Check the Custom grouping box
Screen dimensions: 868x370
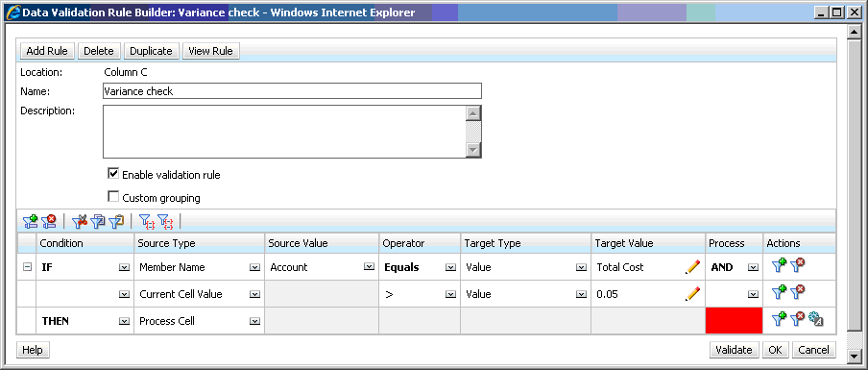pos(113,197)
